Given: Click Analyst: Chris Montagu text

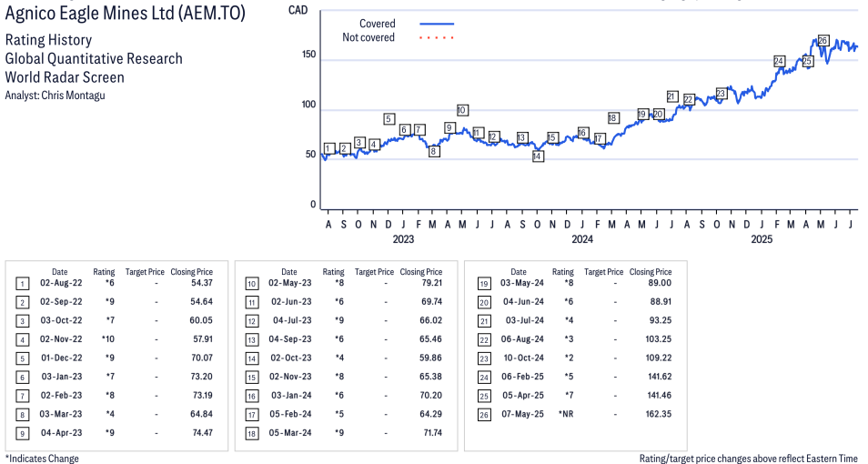Looking at the screenshot, I should click(55, 96).
